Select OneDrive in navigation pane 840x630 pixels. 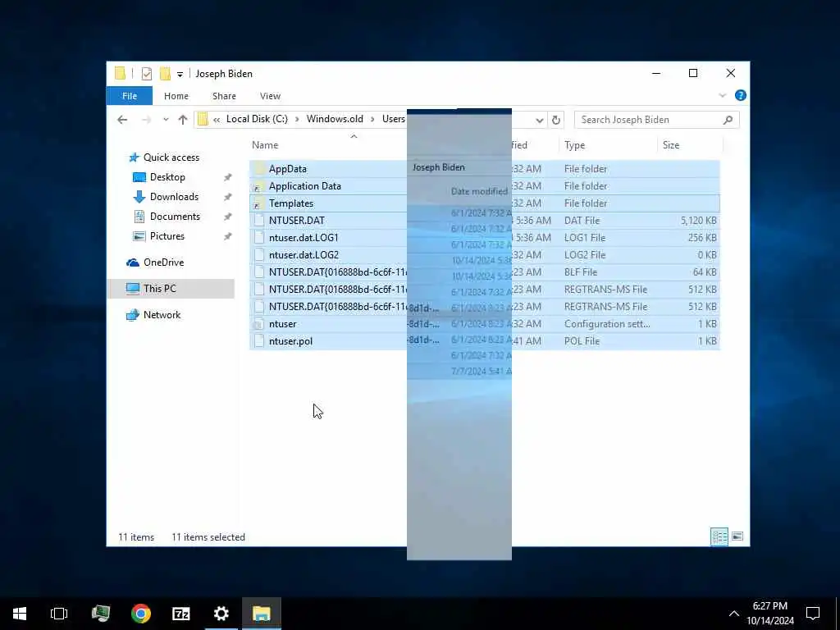[163, 262]
